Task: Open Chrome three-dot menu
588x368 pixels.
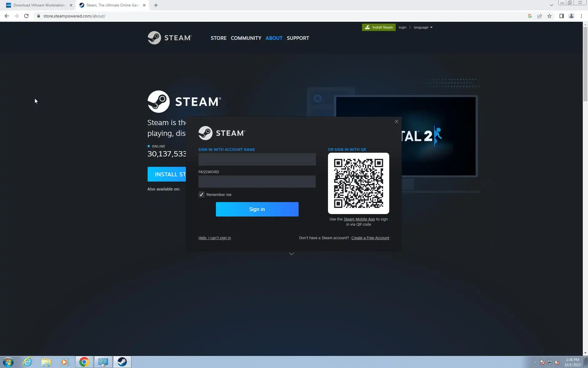Action: [581, 16]
